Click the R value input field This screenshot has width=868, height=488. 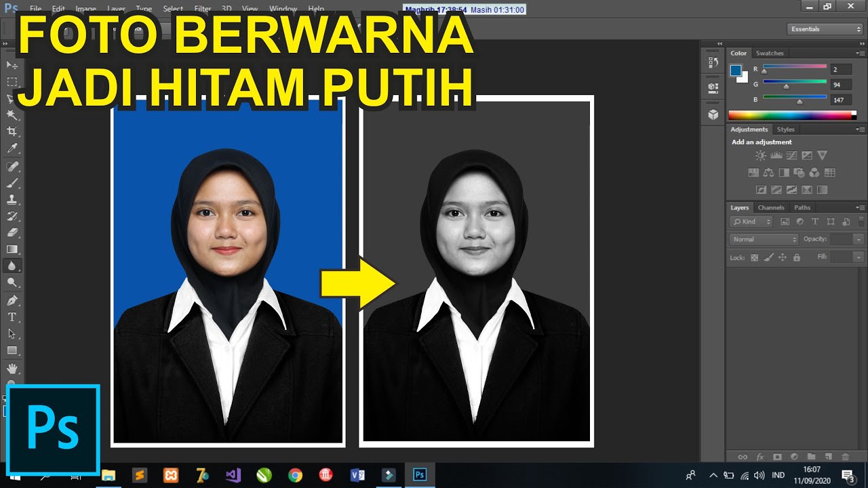(841, 70)
